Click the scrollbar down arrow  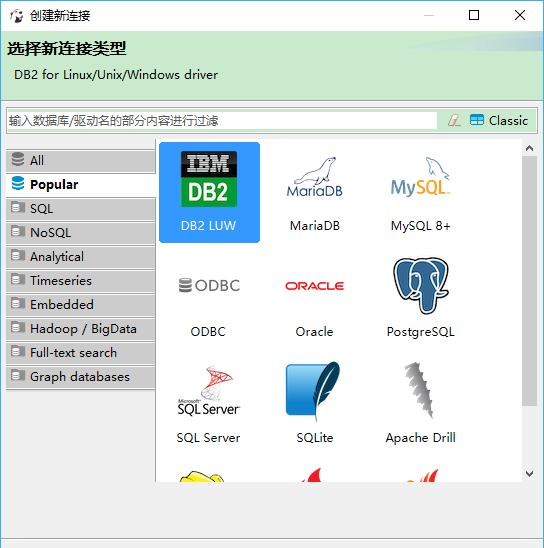pyautogui.click(x=529, y=474)
